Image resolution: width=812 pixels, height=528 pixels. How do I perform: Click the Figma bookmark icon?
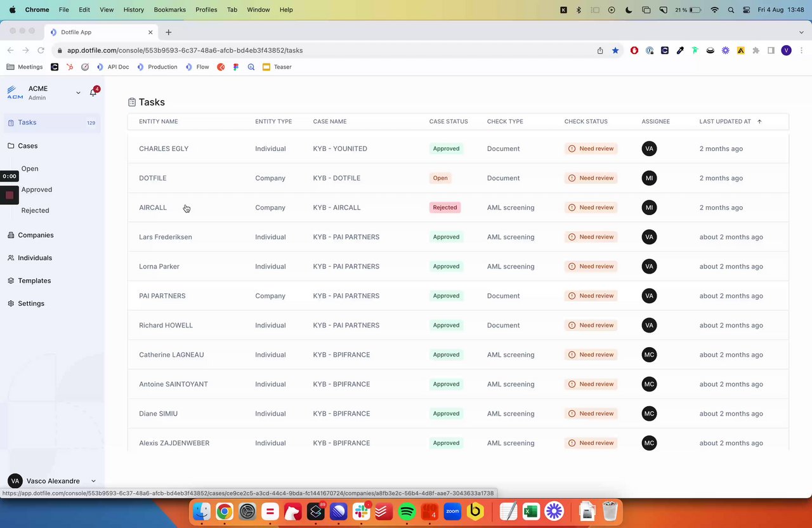(236, 67)
